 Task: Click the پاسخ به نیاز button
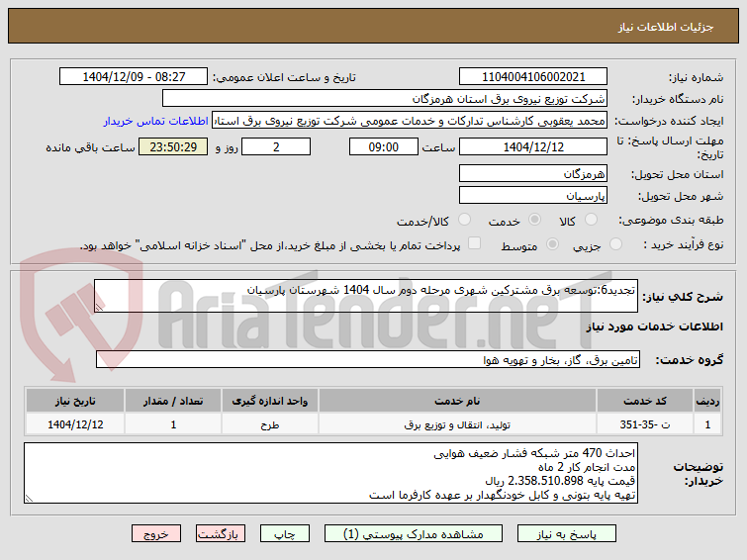567,534
